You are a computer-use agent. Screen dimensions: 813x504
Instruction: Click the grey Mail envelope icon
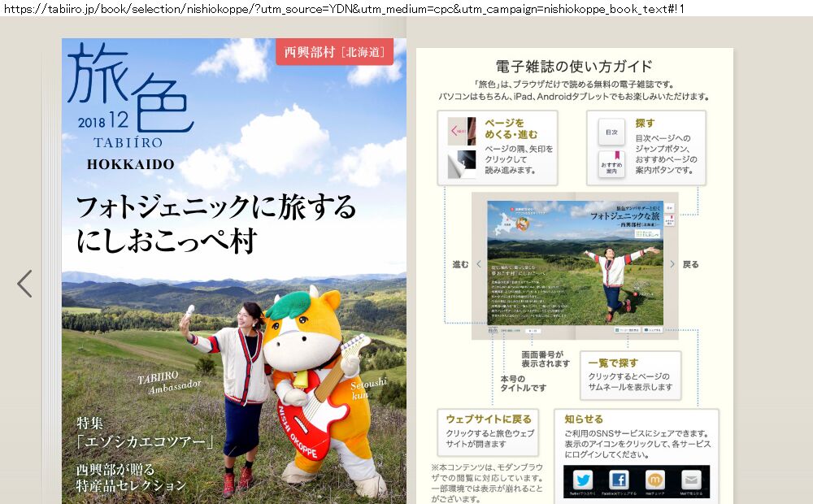pos(690,480)
